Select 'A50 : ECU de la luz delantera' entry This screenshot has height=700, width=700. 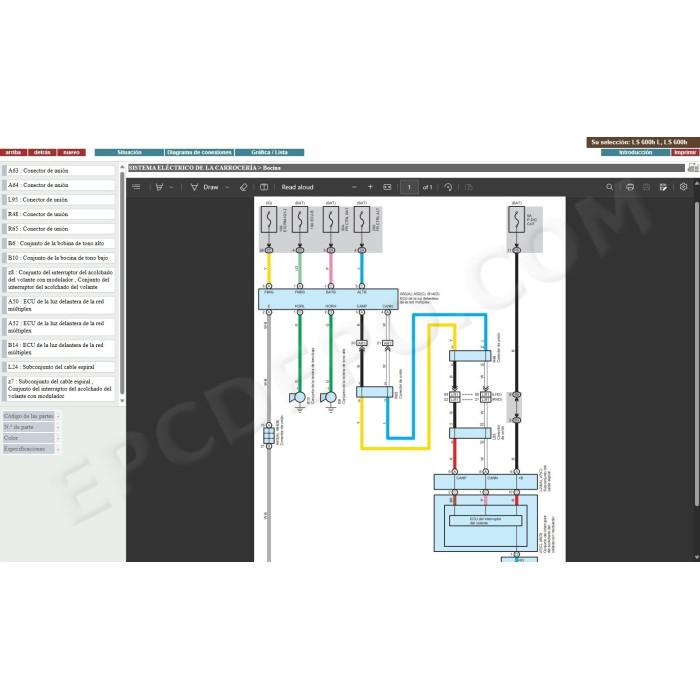coord(60,305)
